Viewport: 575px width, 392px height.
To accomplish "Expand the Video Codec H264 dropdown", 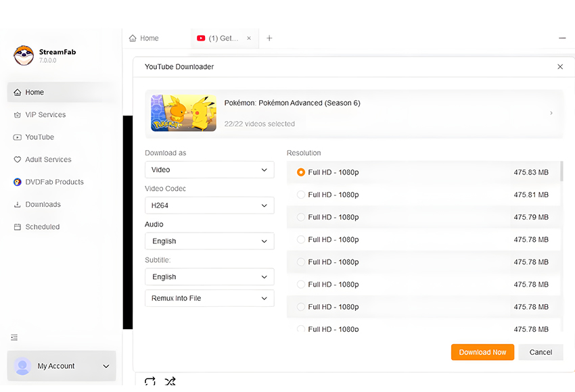I will [209, 205].
